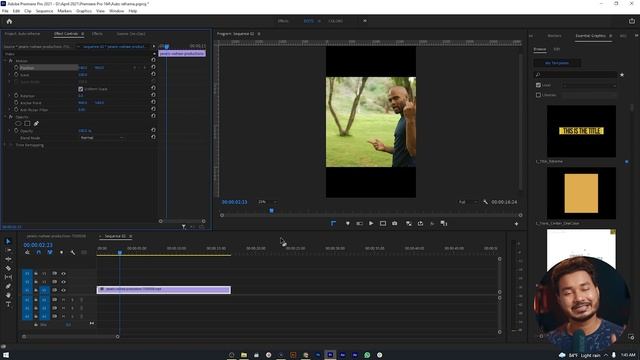This screenshot has width=640, height=360.
Task: Select the Track Select Forward tool
Action: (8, 250)
